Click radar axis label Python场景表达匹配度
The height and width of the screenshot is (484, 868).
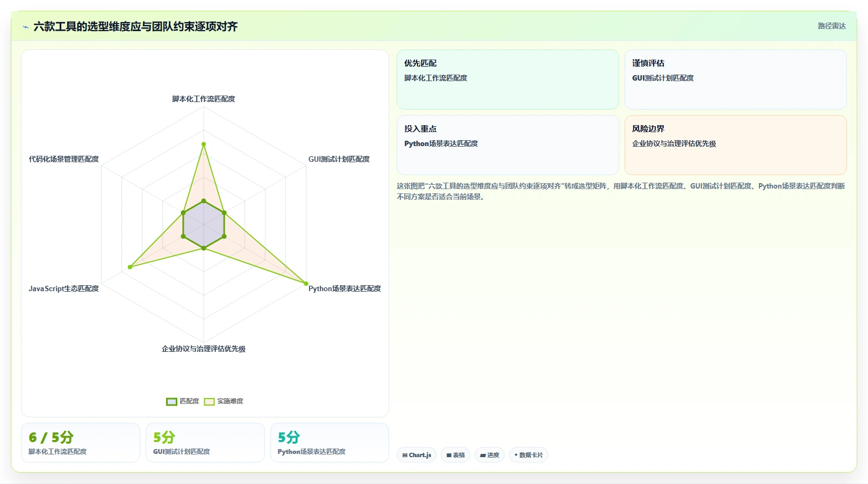(x=345, y=288)
